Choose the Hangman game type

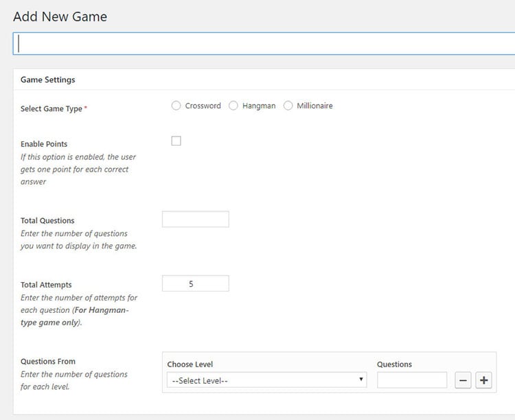pyautogui.click(x=233, y=106)
